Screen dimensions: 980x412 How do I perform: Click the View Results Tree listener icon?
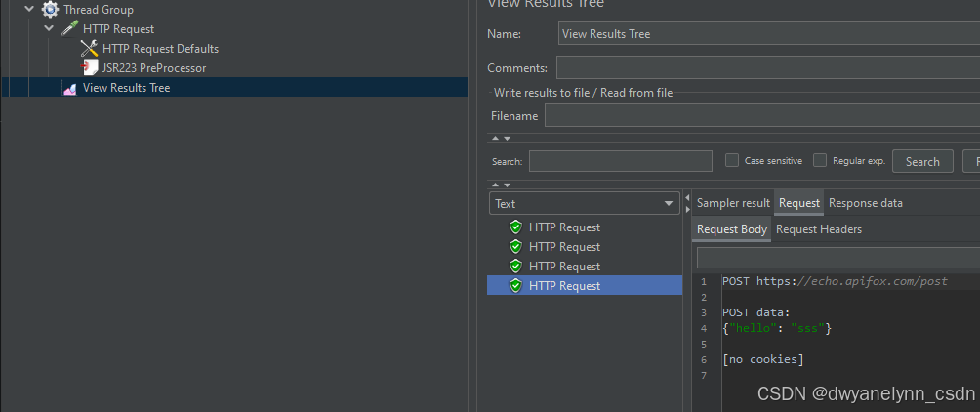coord(69,88)
